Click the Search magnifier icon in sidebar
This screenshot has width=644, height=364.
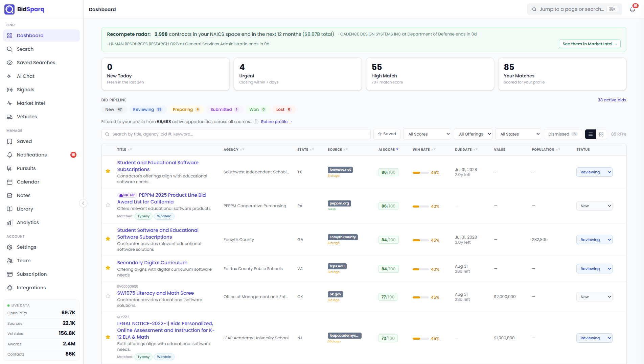pos(9,49)
